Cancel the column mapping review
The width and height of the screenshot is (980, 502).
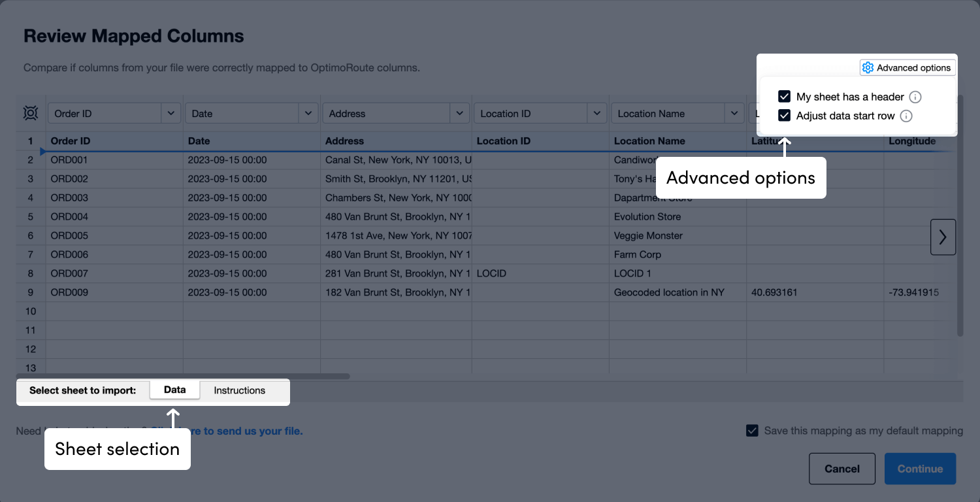pyautogui.click(x=841, y=469)
